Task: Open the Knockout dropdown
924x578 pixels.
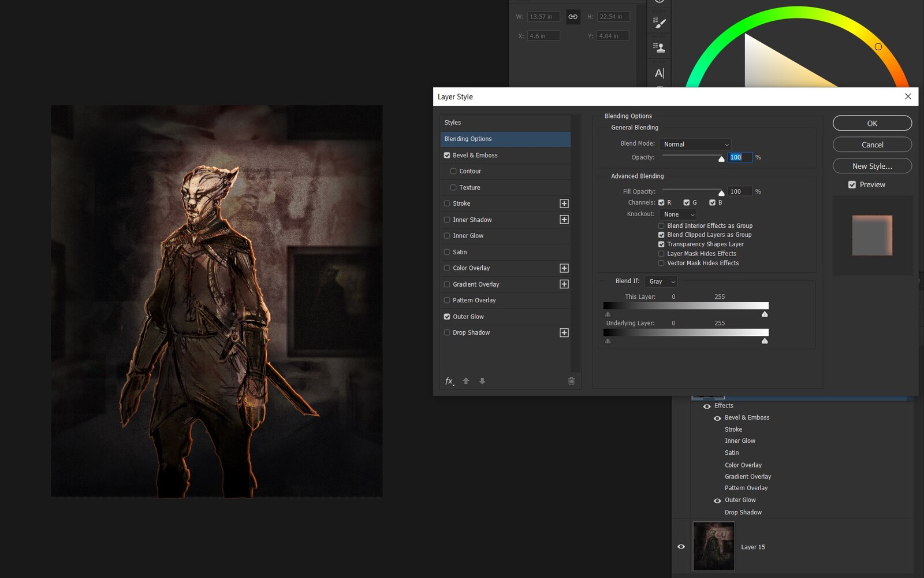Action: click(x=679, y=214)
